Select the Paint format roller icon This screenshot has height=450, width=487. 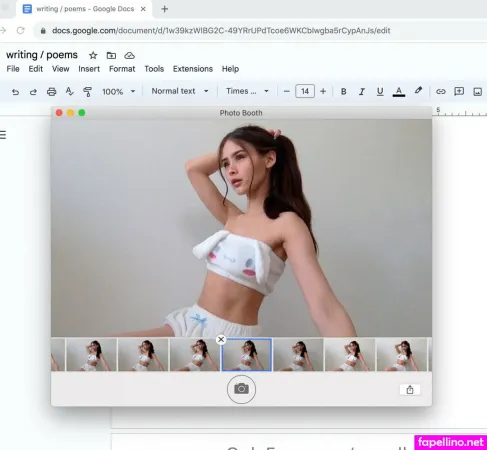[x=87, y=92]
